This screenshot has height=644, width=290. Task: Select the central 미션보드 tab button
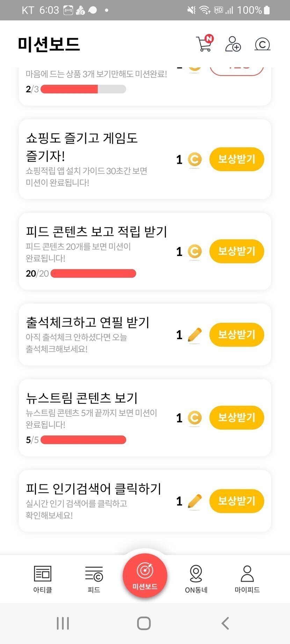[145, 575]
